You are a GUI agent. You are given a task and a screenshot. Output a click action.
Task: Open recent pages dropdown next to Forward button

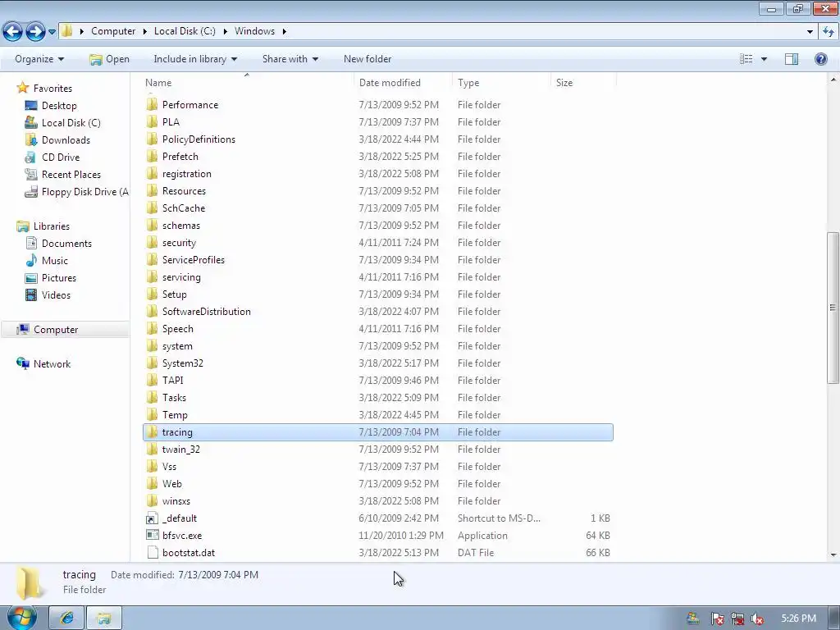pos(52,32)
